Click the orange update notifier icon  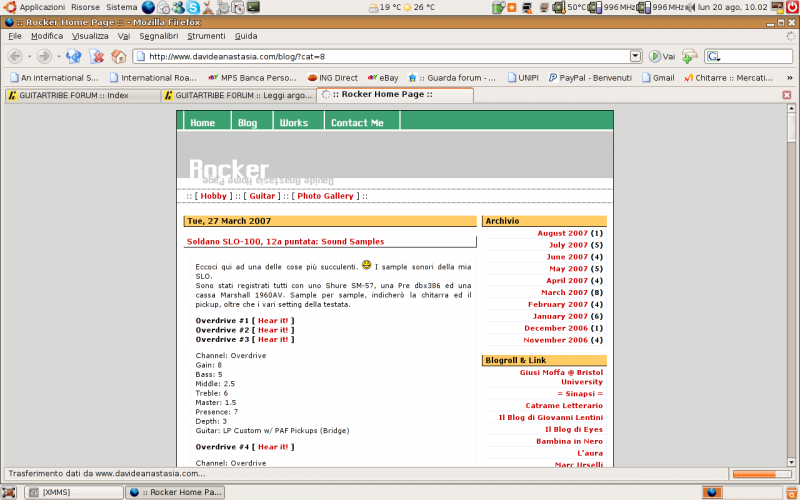click(512, 7)
